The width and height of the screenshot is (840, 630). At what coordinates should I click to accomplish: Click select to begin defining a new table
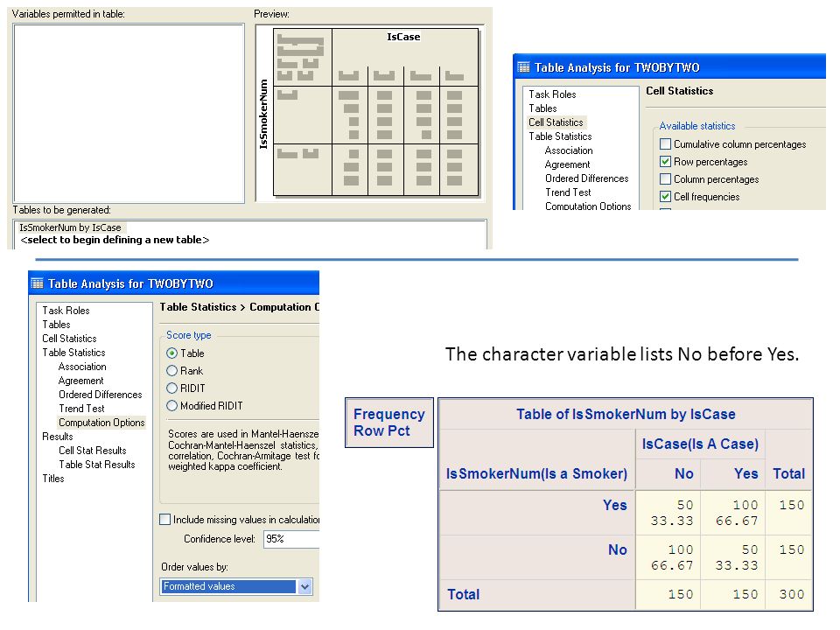[115, 240]
